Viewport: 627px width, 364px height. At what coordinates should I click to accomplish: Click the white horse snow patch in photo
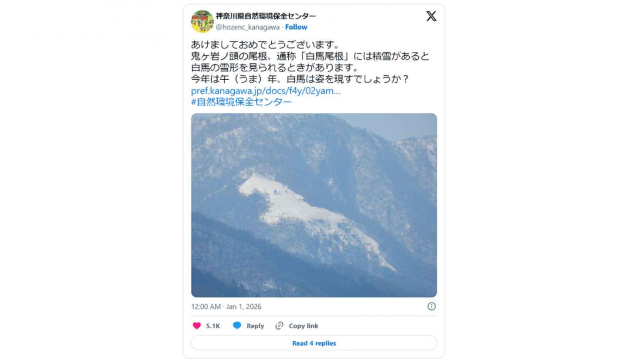305,209
